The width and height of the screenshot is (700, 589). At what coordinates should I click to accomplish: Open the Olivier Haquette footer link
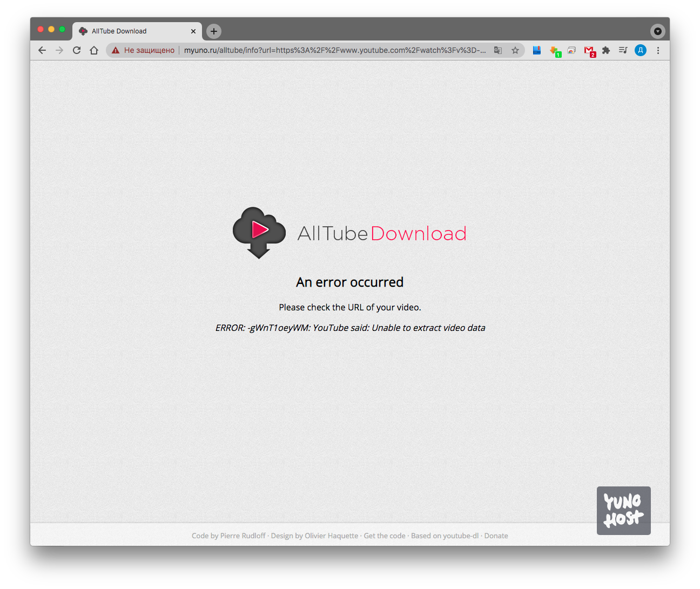[331, 536]
